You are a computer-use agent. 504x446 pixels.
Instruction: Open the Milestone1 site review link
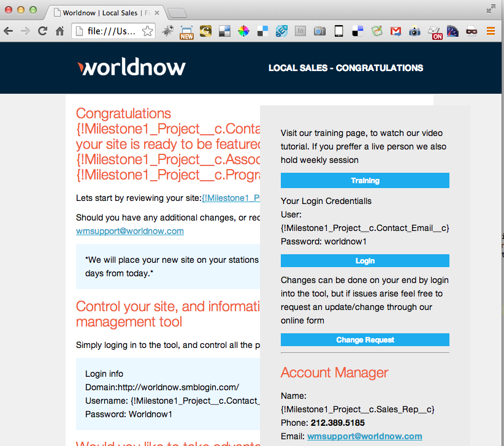click(231, 198)
